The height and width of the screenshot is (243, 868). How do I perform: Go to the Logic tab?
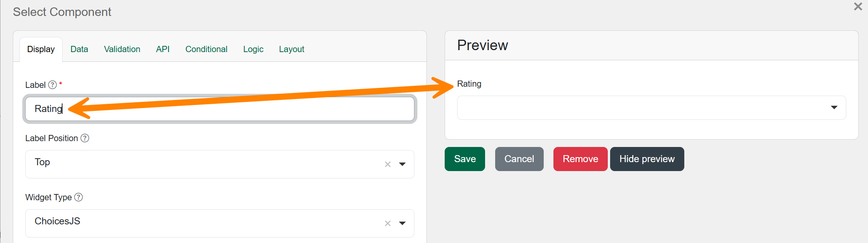253,49
